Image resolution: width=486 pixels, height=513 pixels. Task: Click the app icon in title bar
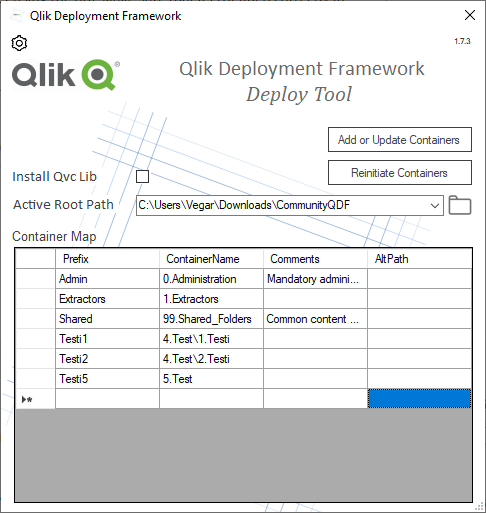pyautogui.click(x=16, y=15)
